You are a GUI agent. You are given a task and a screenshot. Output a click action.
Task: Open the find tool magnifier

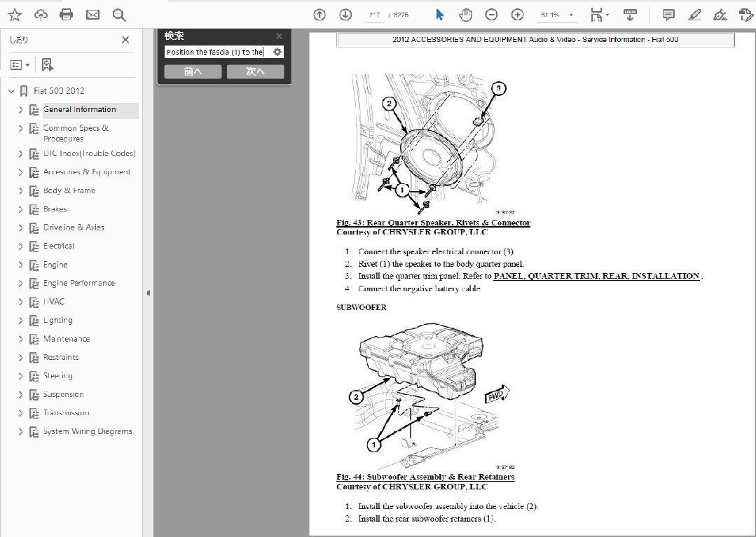coord(119,14)
